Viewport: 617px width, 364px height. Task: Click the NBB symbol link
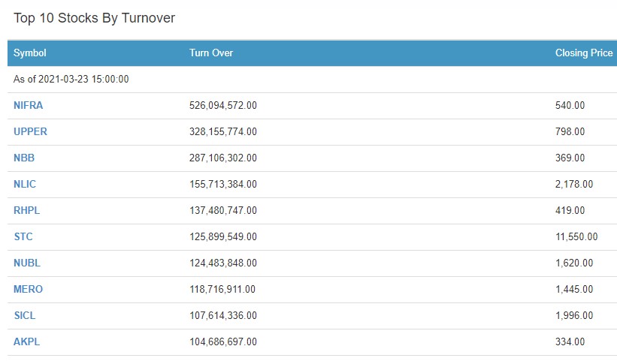pos(24,158)
